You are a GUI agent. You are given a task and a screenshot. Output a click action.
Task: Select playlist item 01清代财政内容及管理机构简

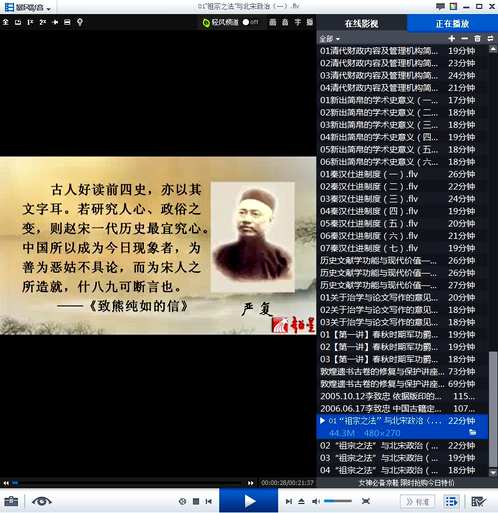pyautogui.click(x=402, y=51)
